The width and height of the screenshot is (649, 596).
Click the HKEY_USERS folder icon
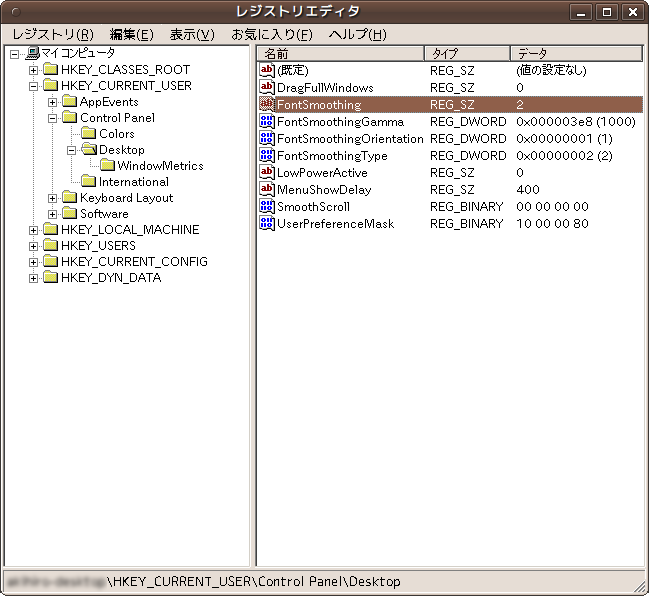click(51, 245)
